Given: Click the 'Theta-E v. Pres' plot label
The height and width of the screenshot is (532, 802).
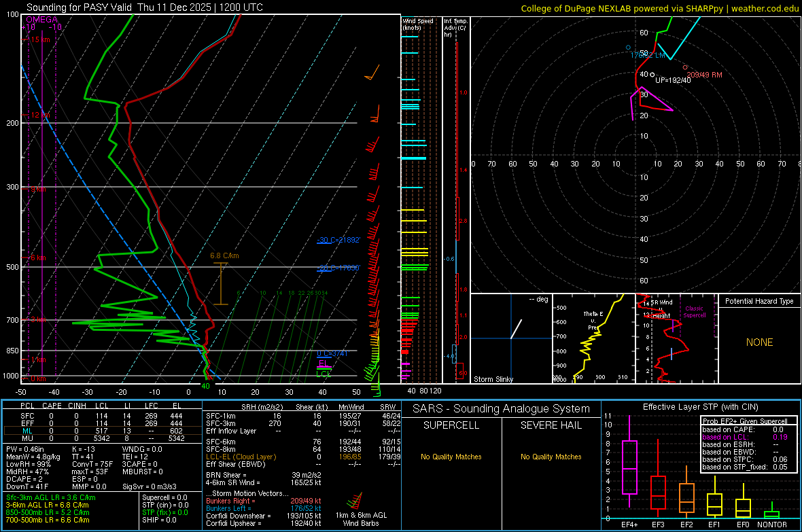Looking at the screenshot, I should [593, 320].
